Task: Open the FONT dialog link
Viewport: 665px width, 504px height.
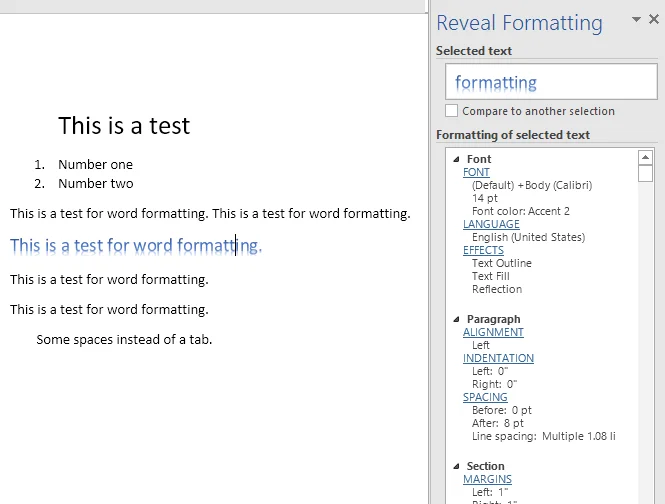Action: click(476, 173)
